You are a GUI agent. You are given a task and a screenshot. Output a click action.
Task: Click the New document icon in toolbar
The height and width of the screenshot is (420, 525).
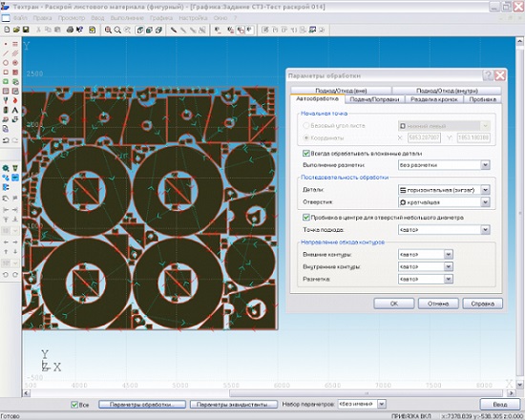click(7, 30)
